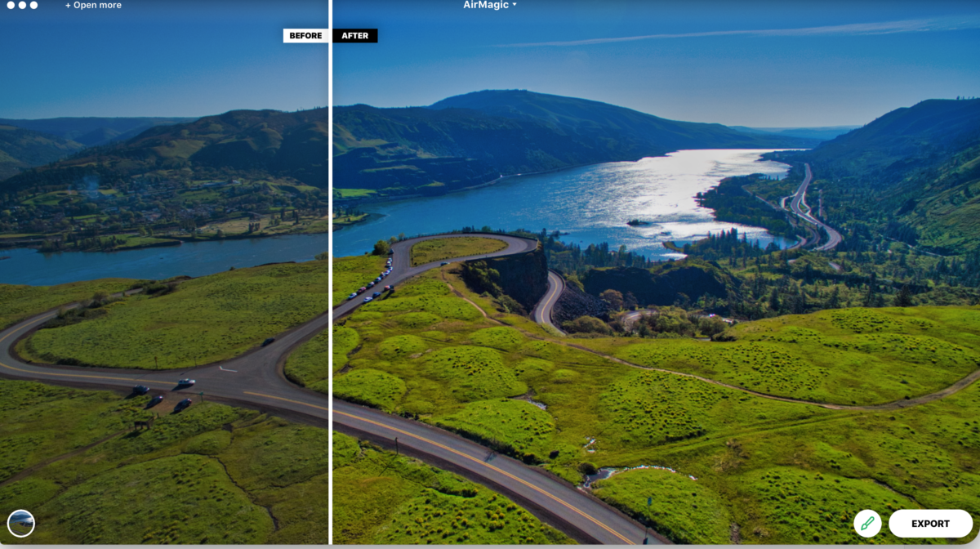This screenshot has height=549, width=980.
Task: Click the plus sign beside Open more
Action: click(69, 5)
